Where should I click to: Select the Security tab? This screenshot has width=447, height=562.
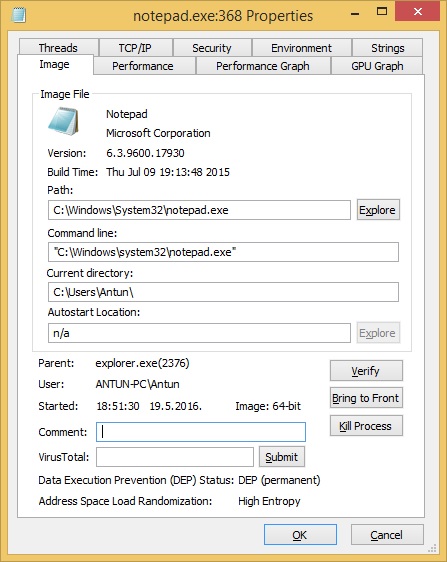click(212, 48)
